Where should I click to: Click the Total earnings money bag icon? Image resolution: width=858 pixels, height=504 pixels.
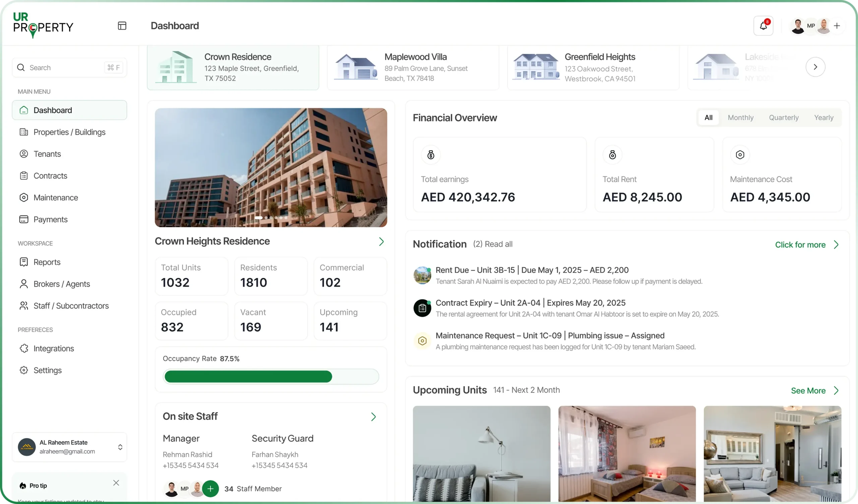(x=431, y=155)
